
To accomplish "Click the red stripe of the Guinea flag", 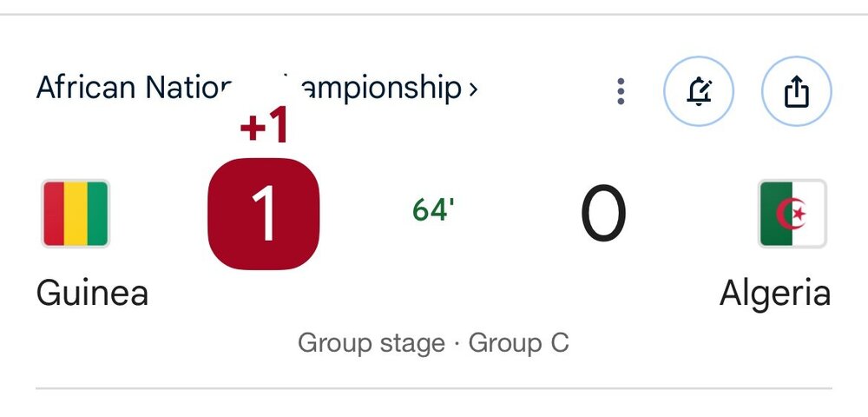I will click(54, 214).
